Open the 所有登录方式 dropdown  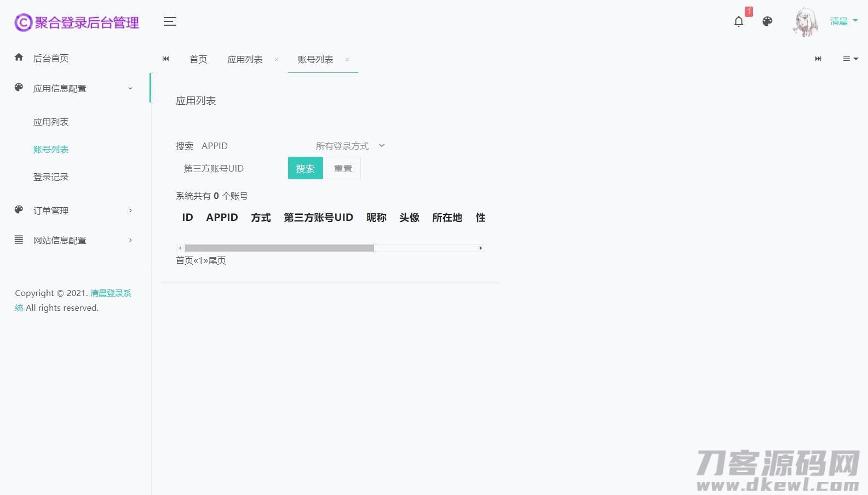click(350, 146)
